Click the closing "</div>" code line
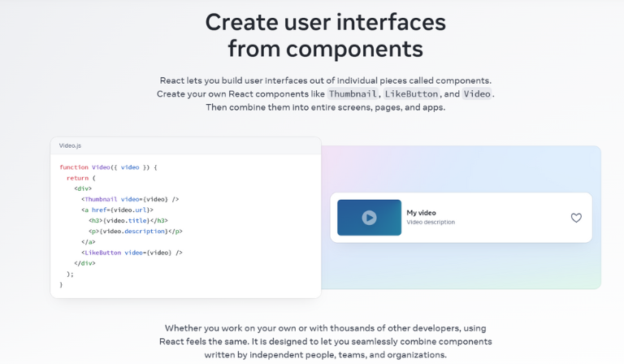 (x=84, y=263)
